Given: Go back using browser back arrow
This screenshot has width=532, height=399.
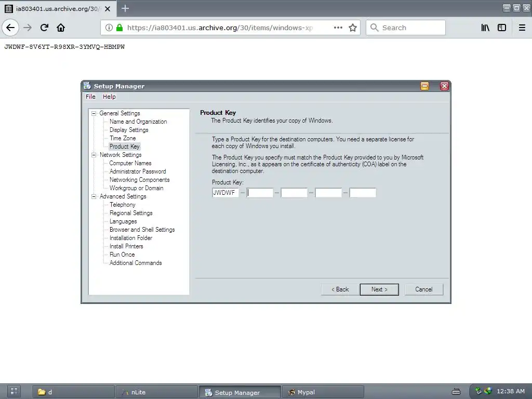Looking at the screenshot, I should pos(10,28).
